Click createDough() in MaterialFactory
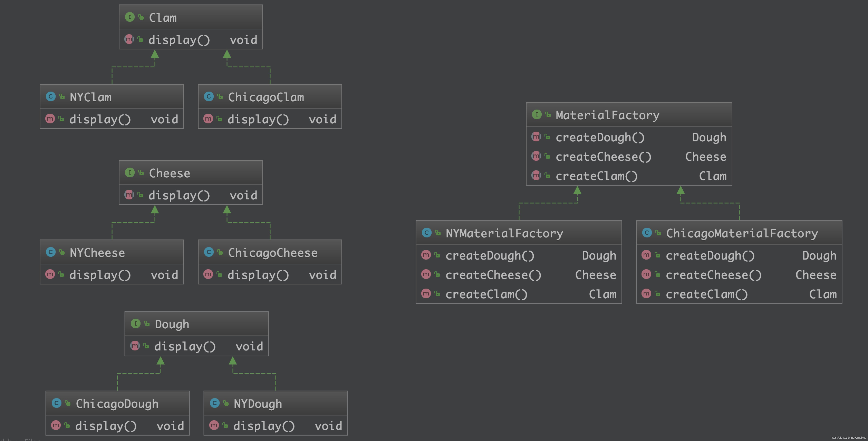Viewport: 868px width, 441px height. [x=600, y=138]
